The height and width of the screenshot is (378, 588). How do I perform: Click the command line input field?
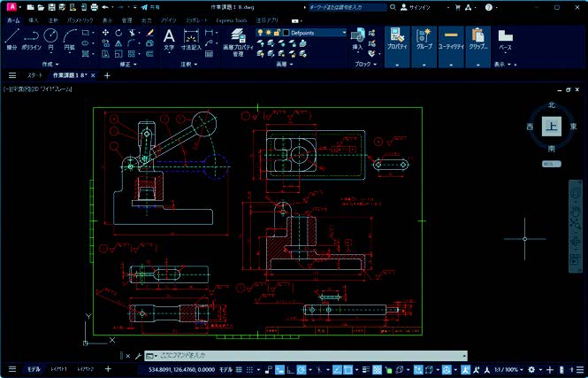[301, 354]
